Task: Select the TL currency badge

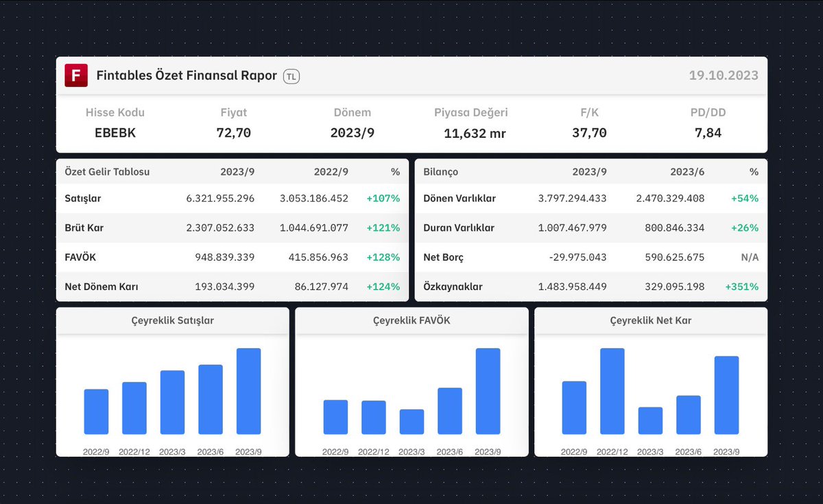Action: [x=291, y=76]
